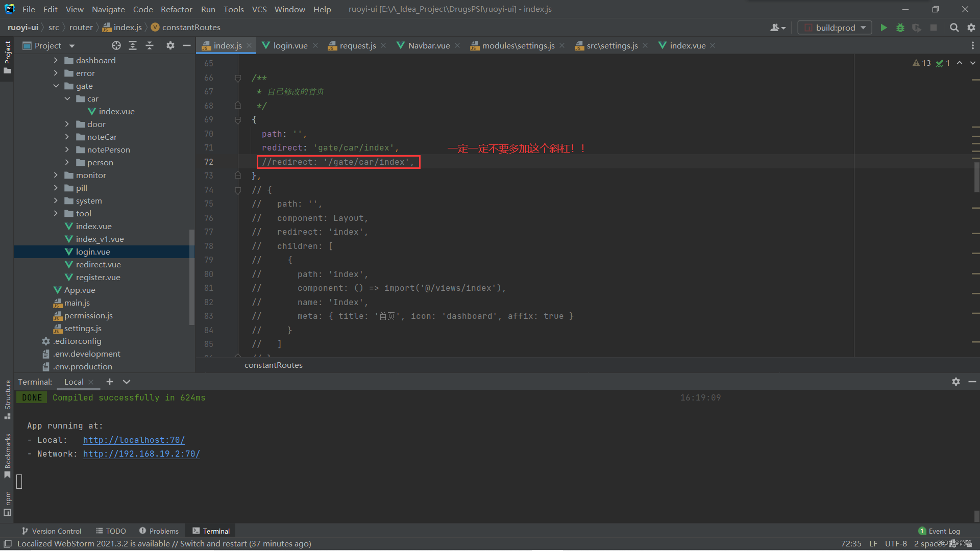
Task: Click the Debug bug icon
Action: tap(900, 28)
